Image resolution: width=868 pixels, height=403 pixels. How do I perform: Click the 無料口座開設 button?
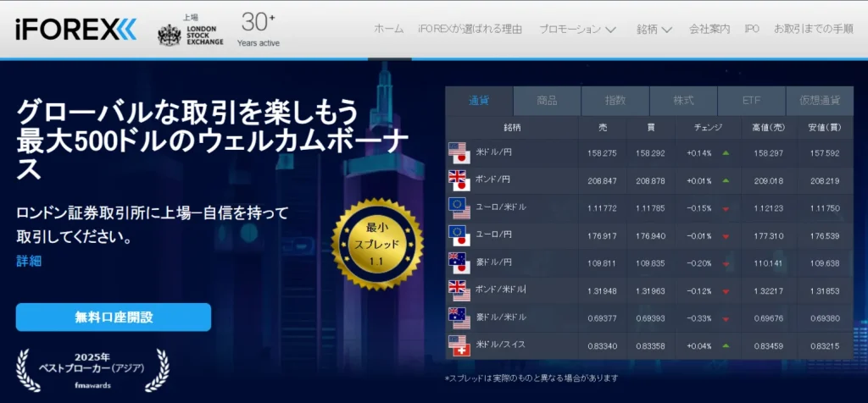(x=114, y=317)
